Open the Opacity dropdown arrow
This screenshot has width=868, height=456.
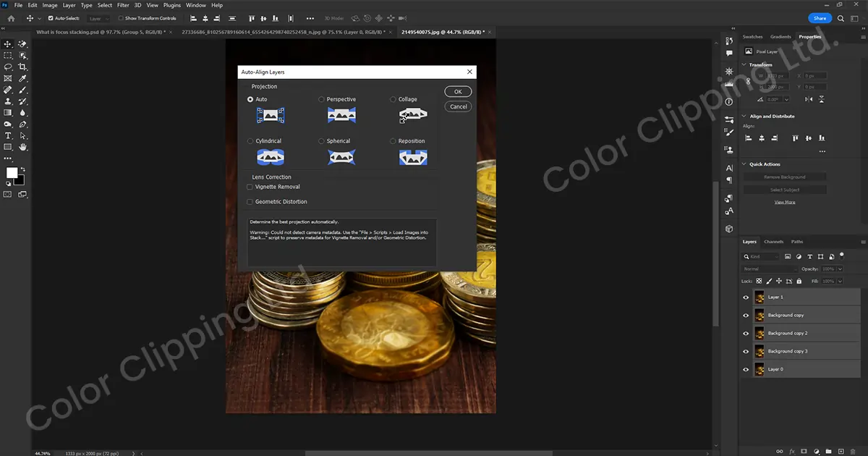point(839,269)
